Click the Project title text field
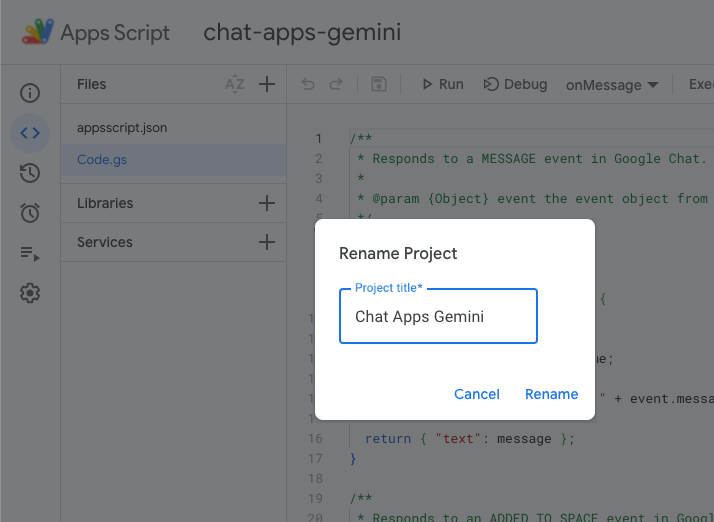714x522 pixels. coord(438,317)
